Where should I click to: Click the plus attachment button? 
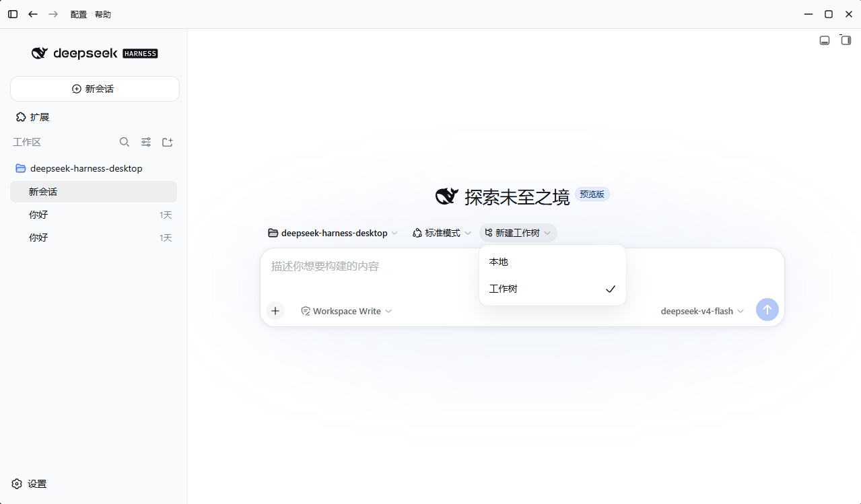click(275, 311)
